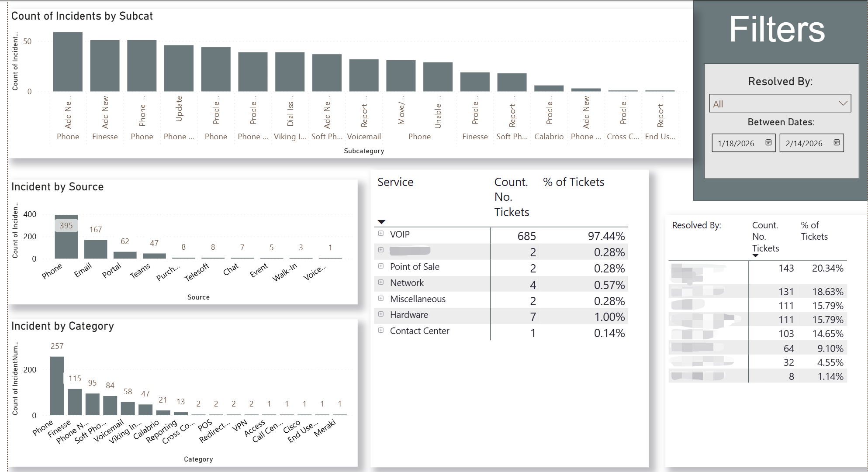The image size is (868, 472).
Task: Expand the Point of Sale row
Action: [381, 266]
